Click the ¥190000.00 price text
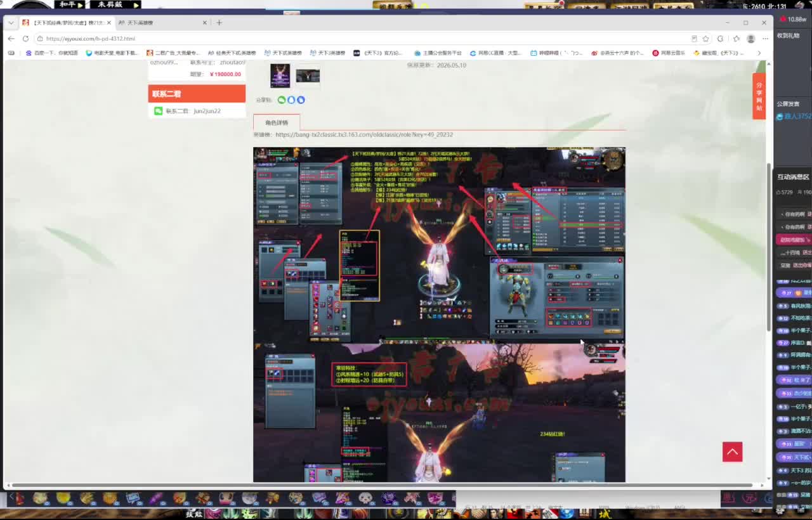This screenshot has height=520, width=812. click(225, 74)
